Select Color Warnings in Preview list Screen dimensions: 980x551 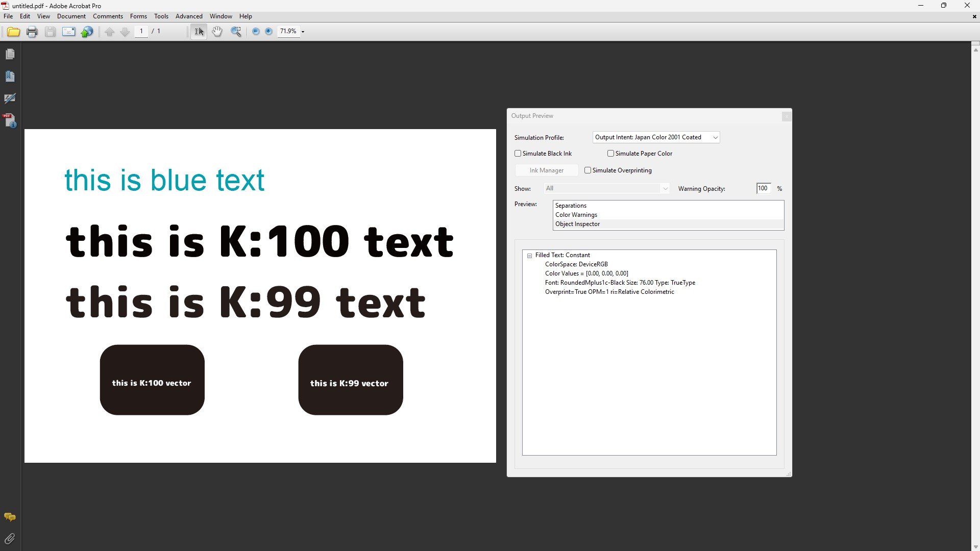(x=576, y=215)
